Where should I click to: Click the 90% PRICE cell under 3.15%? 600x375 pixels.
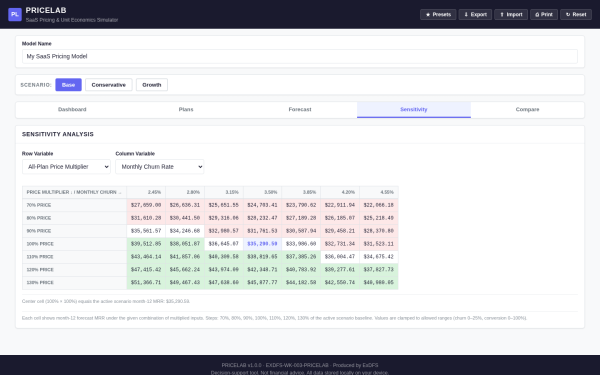tap(224, 231)
